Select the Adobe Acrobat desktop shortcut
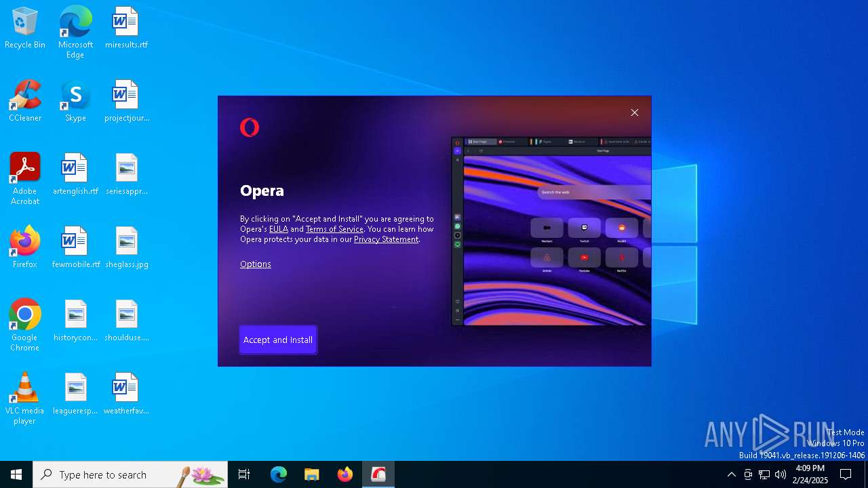868x488 pixels. click(25, 179)
